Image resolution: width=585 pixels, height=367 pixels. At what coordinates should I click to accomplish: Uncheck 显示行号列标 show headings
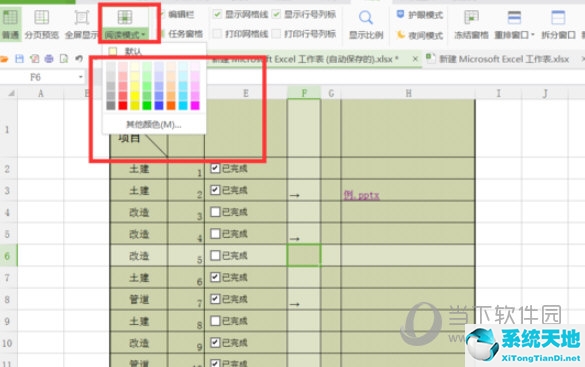(276, 14)
